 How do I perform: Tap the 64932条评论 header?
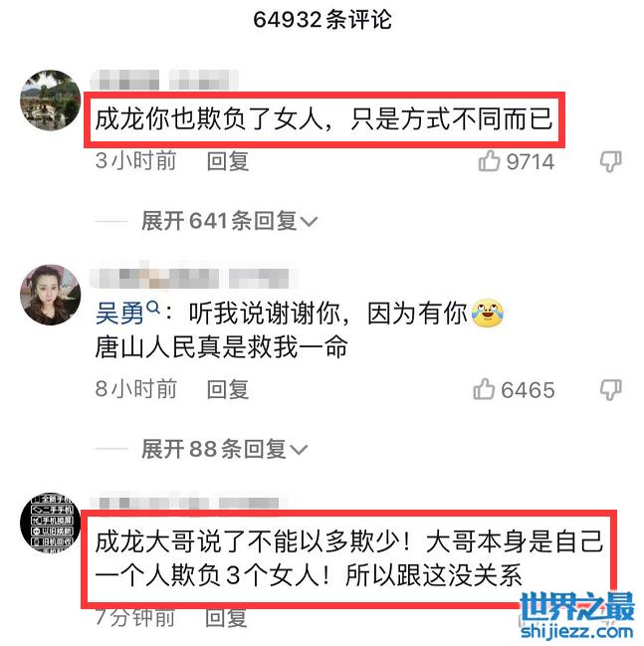322,20
